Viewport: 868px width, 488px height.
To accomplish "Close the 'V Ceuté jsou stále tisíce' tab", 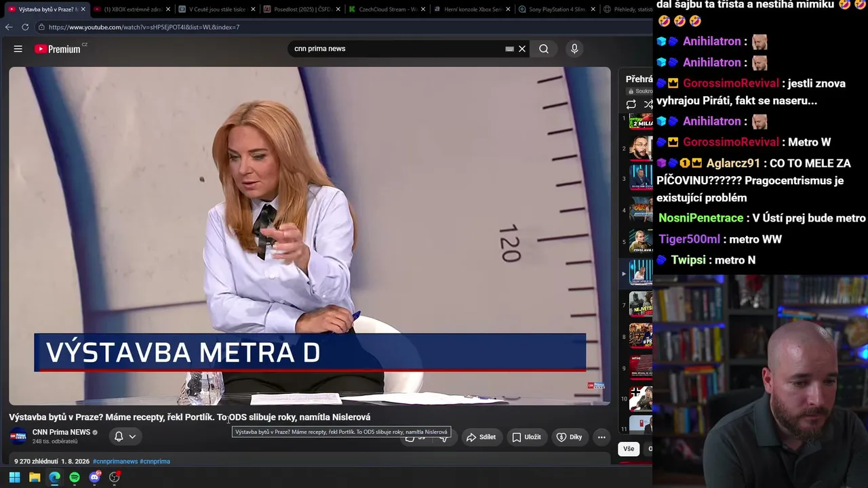I will coord(254,9).
